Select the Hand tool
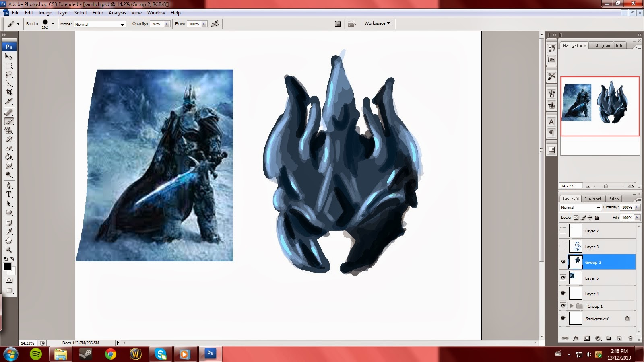This screenshot has height=362, width=644. click(9, 241)
